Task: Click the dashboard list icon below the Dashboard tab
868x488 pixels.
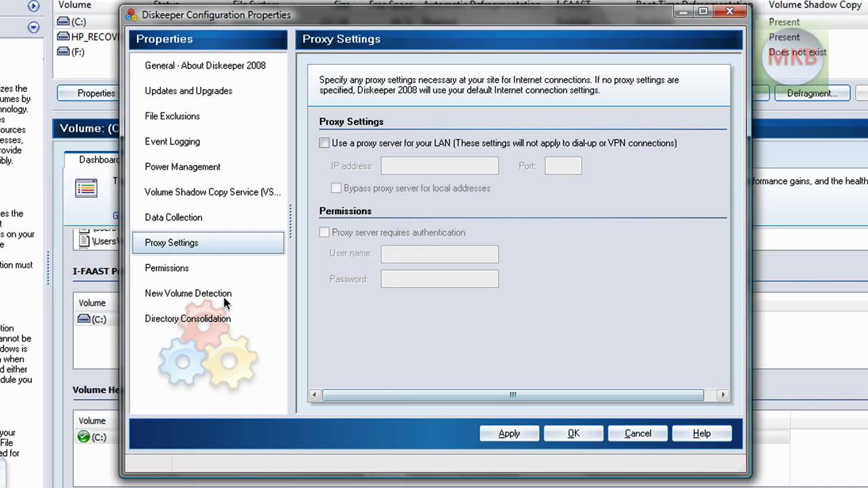Action: 86,188
